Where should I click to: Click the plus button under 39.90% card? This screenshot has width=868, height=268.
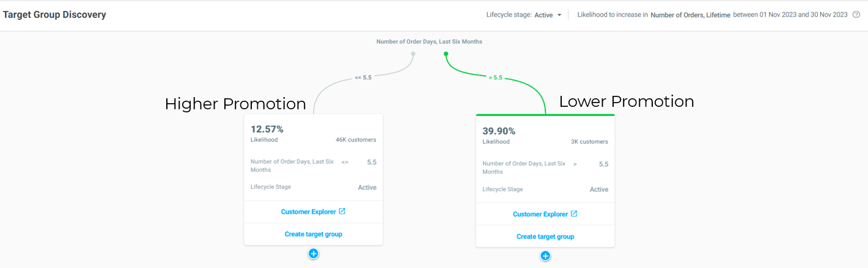pyautogui.click(x=545, y=256)
